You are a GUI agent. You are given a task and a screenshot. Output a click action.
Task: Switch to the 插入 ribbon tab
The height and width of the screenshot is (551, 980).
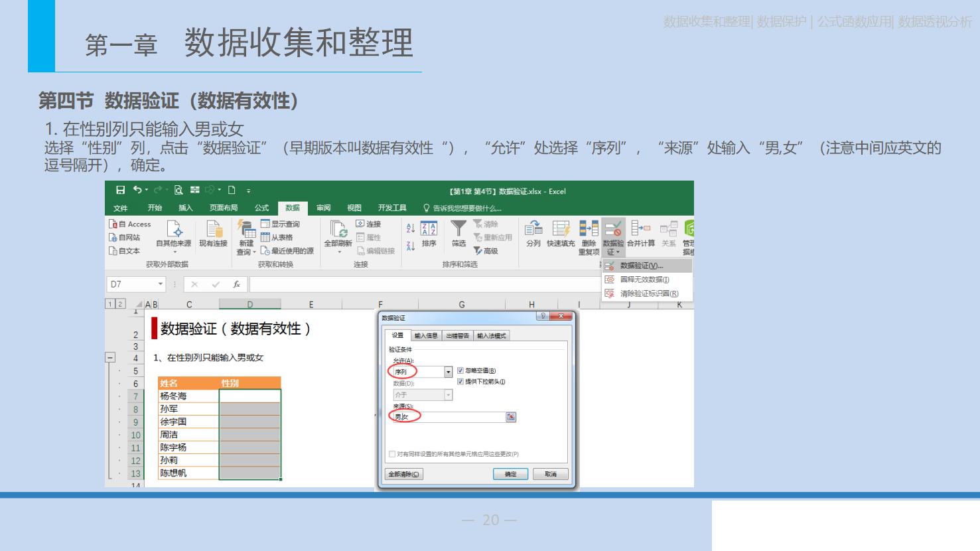(186, 208)
